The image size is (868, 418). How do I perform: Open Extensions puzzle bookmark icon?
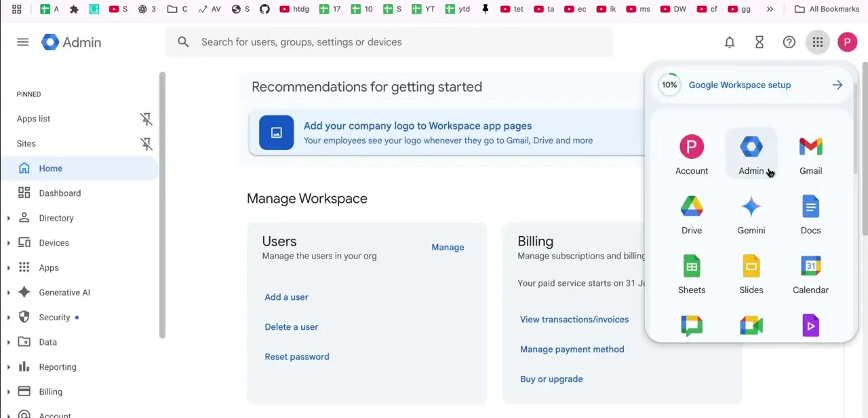pyautogui.click(x=75, y=9)
